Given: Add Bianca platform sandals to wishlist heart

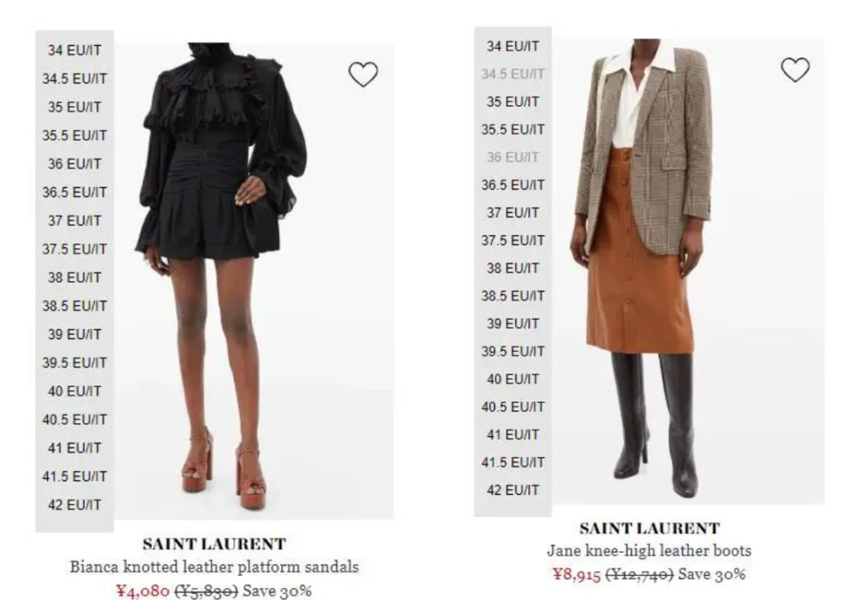Looking at the screenshot, I should (x=363, y=74).
